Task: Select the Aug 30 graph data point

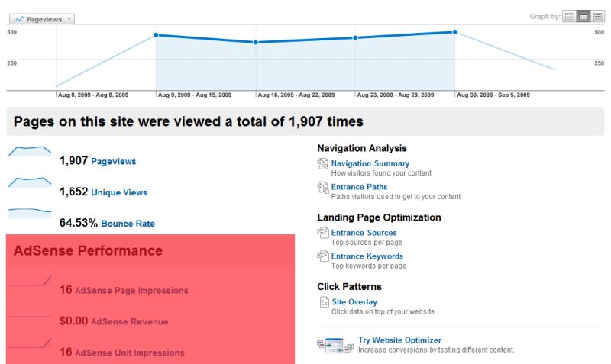Action: [454, 32]
